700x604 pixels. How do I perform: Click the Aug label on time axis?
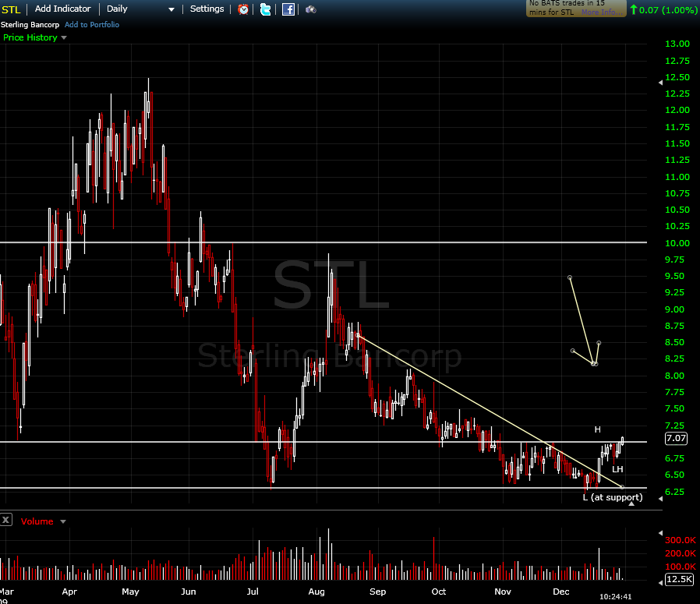click(316, 592)
